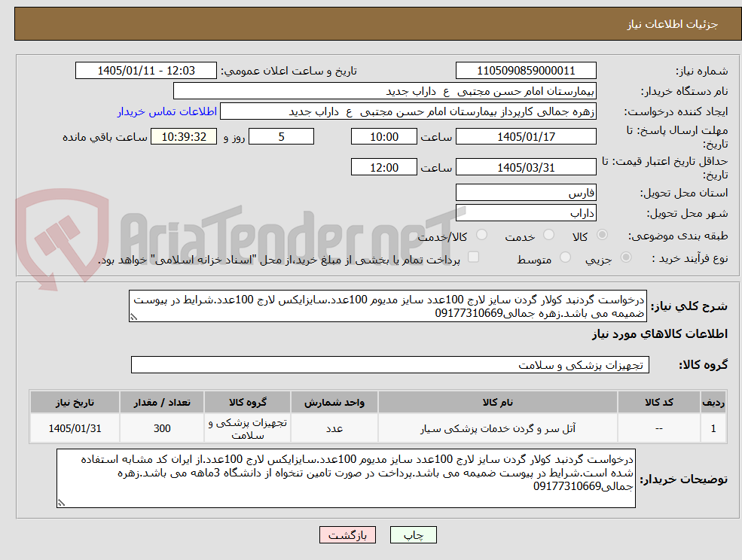Click the table cell تجهیزات پزشکی و سلامت

248,428
